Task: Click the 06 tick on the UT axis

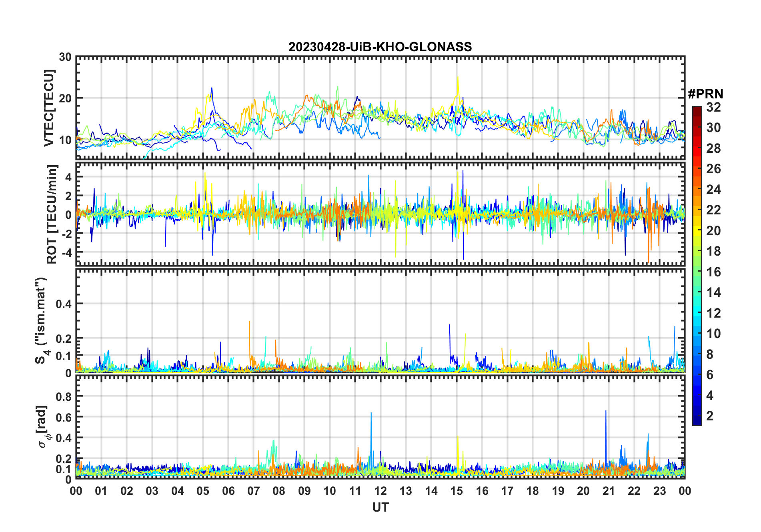Action: [x=228, y=491]
